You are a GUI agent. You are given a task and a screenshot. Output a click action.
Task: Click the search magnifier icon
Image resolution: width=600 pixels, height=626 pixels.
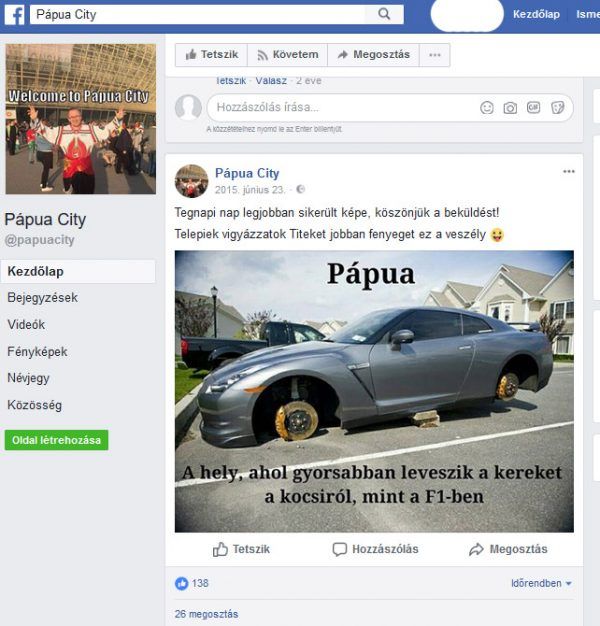point(384,14)
